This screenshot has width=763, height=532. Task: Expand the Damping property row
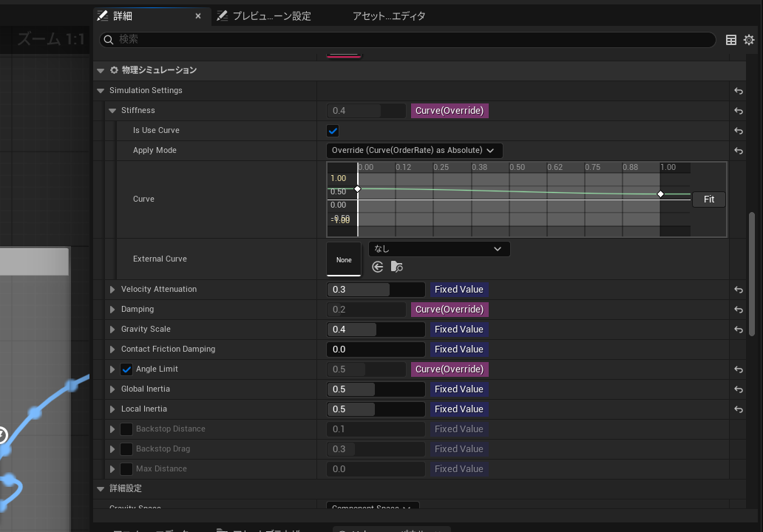112,310
